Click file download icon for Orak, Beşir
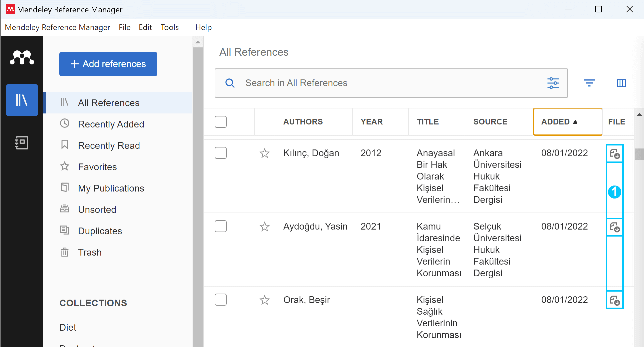Screen dimensions: 644x347 pyautogui.click(x=615, y=300)
